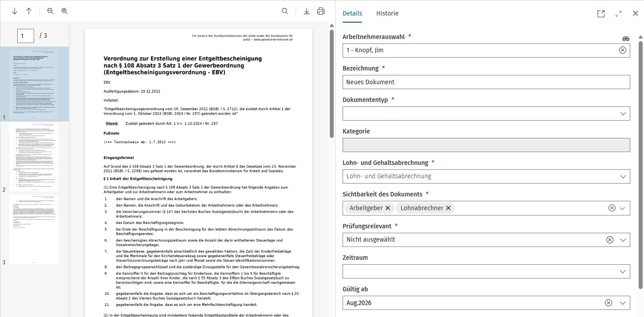Clear the Arbeitnehmerauswahl selection
The width and height of the screenshot is (644, 317).
coord(622,50)
